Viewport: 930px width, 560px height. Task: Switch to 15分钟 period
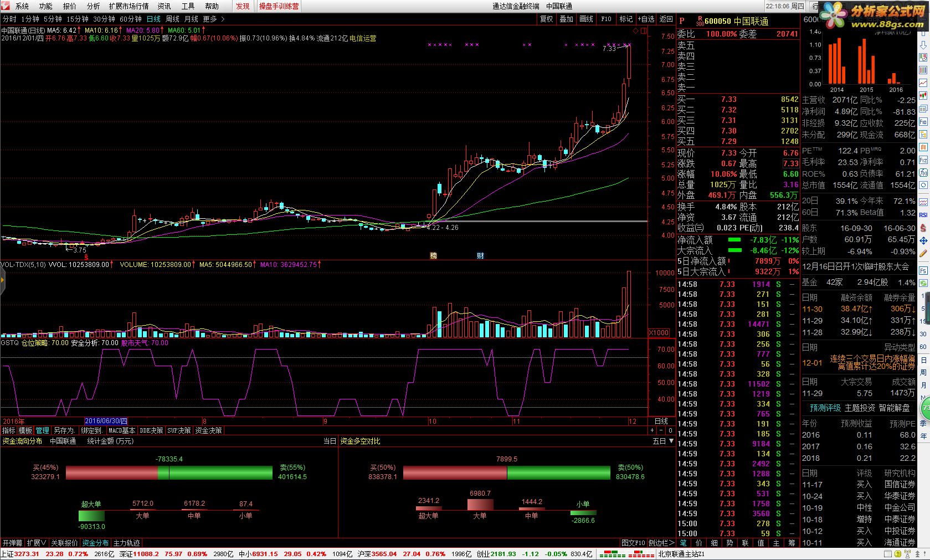pyautogui.click(x=77, y=19)
